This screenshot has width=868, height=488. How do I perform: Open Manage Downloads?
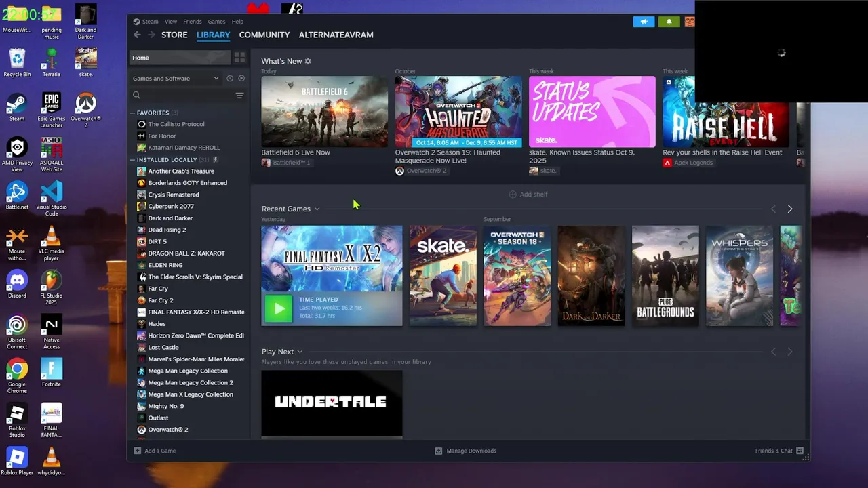click(466, 451)
